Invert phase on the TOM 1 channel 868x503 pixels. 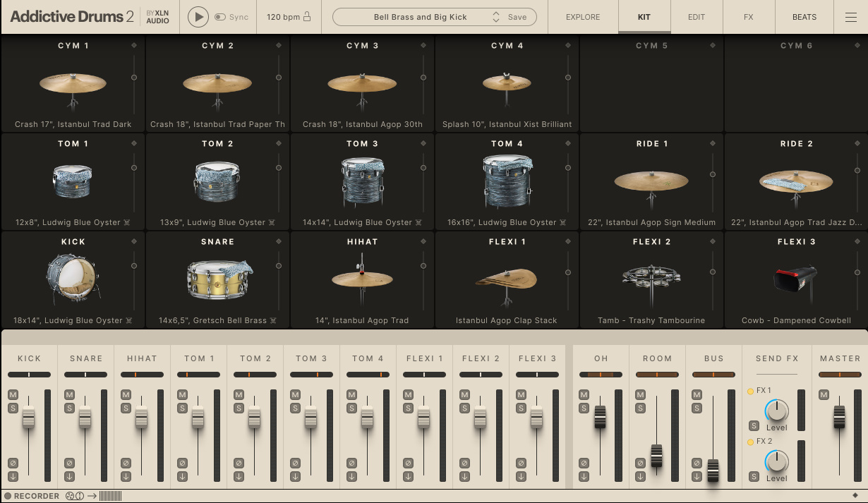click(182, 463)
